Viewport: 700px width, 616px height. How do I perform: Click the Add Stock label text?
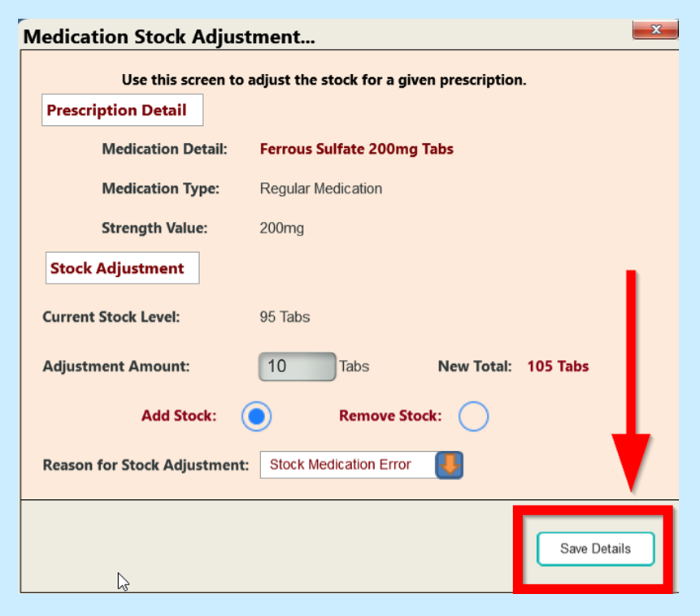(179, 416)
